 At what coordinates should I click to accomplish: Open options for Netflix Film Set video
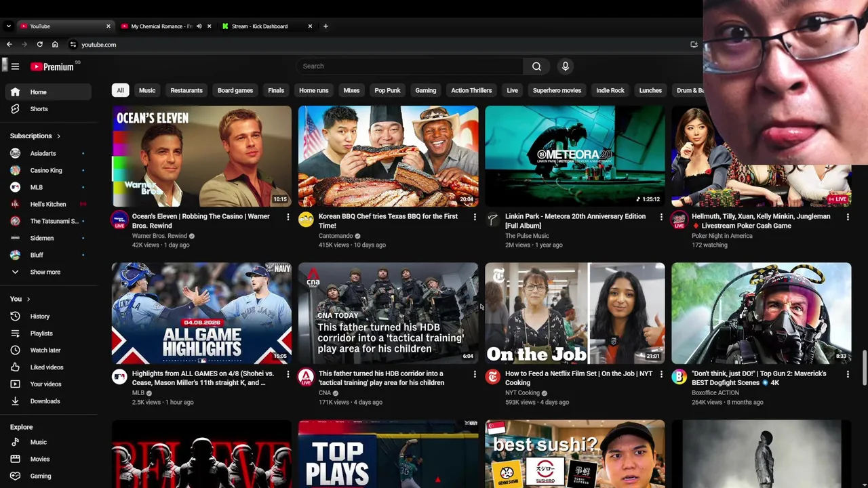(x=661, y=374)
